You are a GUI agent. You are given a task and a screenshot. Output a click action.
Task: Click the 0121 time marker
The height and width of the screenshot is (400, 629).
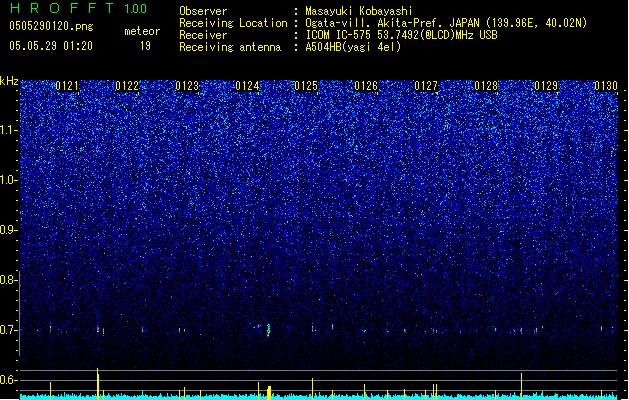pyautogui.click(x=67, y=86)
